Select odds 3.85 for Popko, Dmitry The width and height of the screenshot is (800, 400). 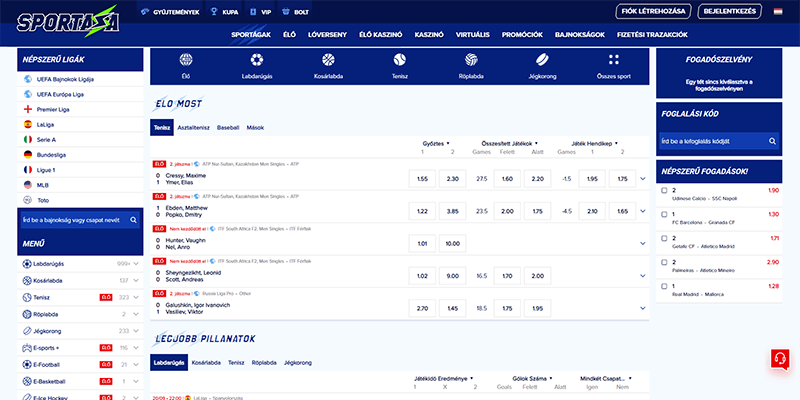pyautogui.click(x=453, y=211)
